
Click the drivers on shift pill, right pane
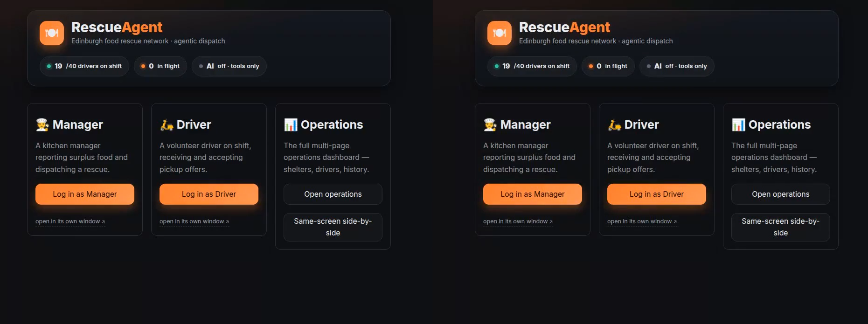[x=532, y=66]
